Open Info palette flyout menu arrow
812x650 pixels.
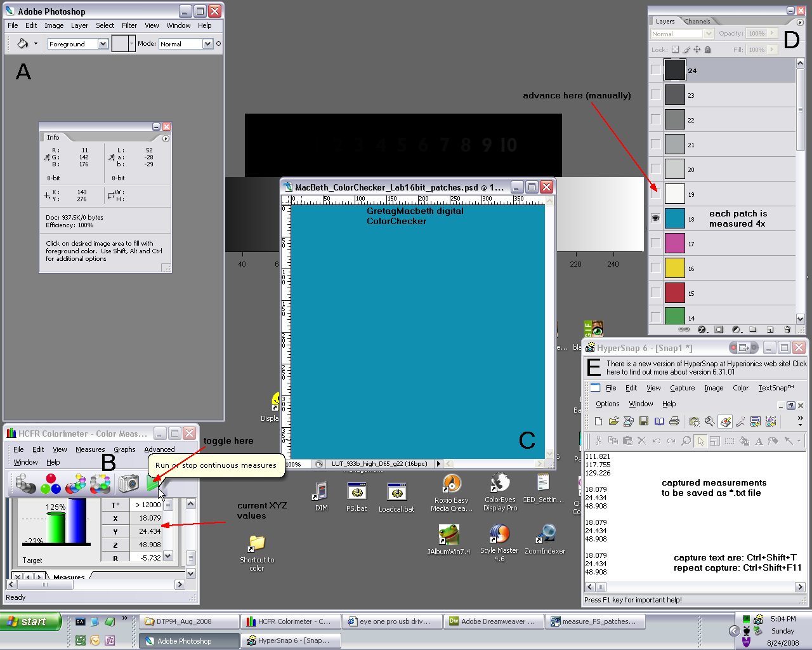point(166,138)
